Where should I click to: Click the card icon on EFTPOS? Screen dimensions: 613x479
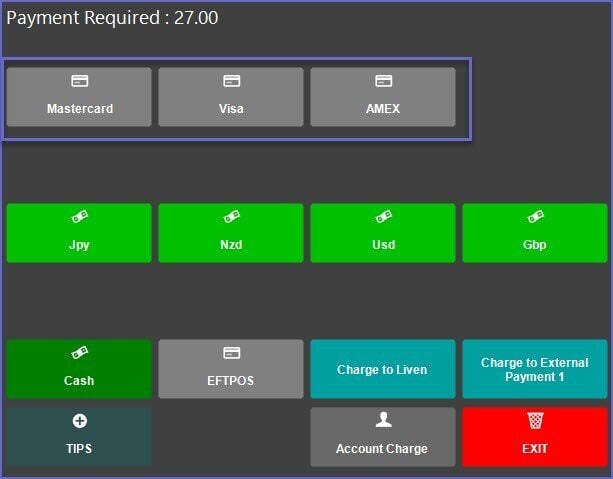click(231, 353)
